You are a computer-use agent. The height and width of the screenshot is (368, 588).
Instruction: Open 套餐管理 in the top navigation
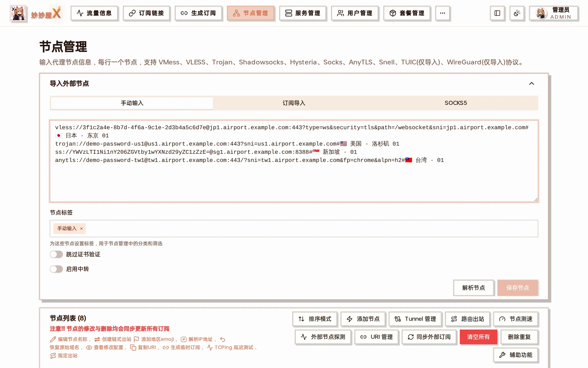click(407, 13)
